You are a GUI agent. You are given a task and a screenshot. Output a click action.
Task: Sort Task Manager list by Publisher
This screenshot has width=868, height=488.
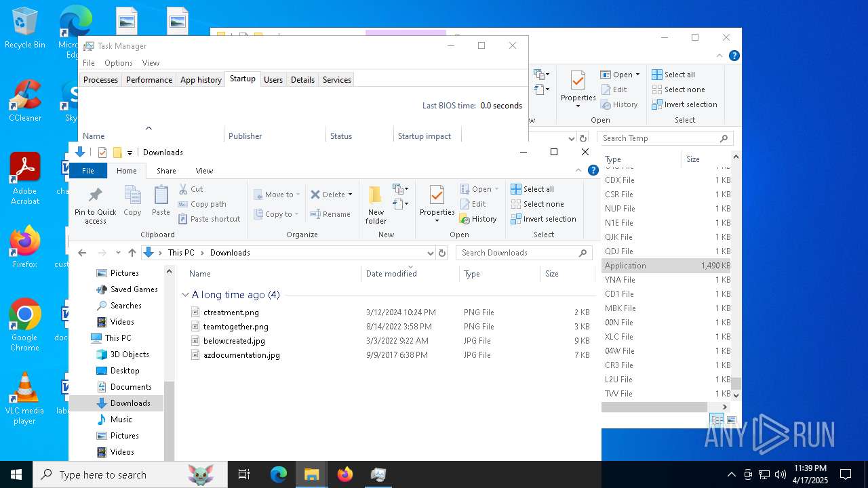(x=275, y=136)
